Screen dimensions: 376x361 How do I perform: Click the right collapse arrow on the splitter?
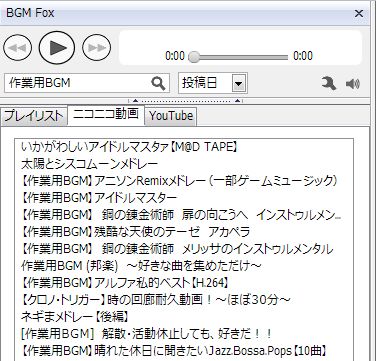click(x=237, y=100)
